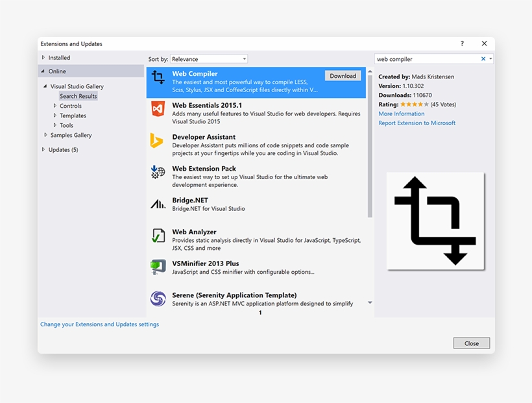Select the VSMinifier 2013 Plus title
532x403 pixels.
pyautogui.click(x=205, y=263)
